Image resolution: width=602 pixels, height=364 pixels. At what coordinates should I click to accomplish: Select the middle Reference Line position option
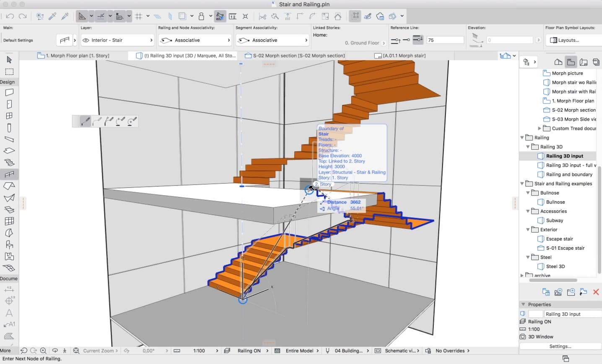(406, 40)
